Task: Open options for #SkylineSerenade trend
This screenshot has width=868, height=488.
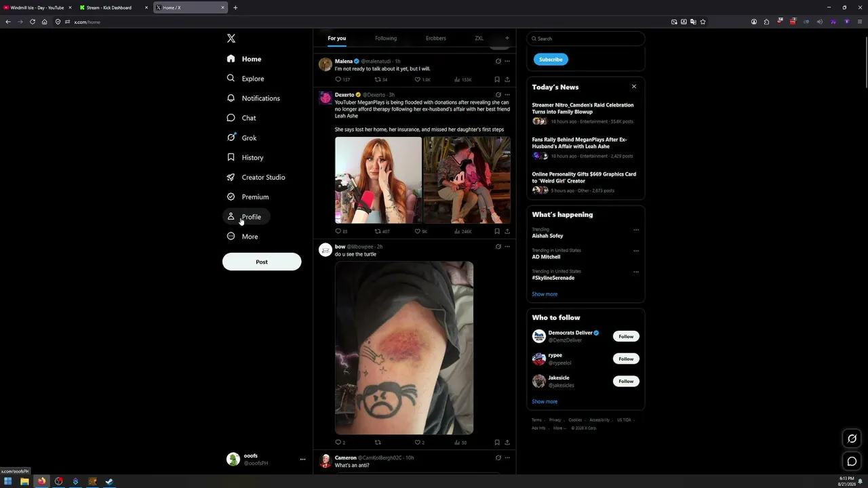Action: tap(636, 272)
